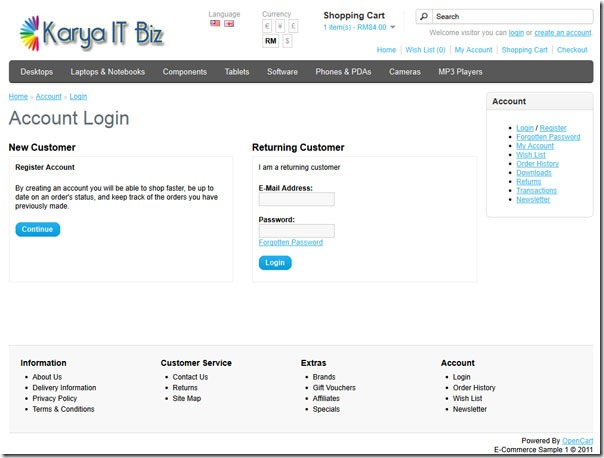Screen dimensions: 604x458
Task: Select the English flag language icon
Action: 229,24
